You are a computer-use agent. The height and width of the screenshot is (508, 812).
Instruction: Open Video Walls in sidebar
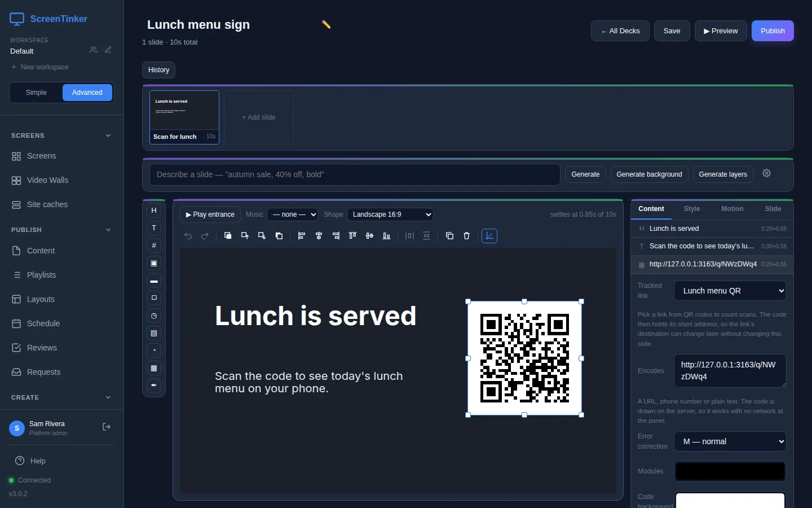[x=62, y=180]
